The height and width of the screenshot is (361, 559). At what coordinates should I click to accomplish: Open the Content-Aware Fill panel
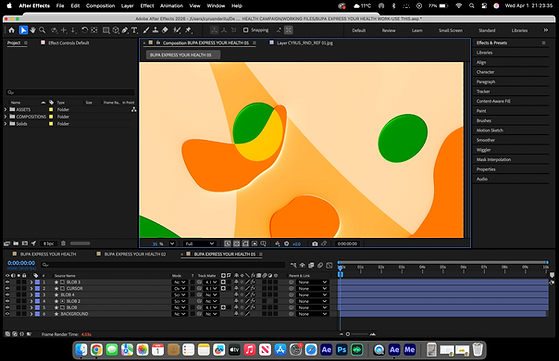point(493,101)
